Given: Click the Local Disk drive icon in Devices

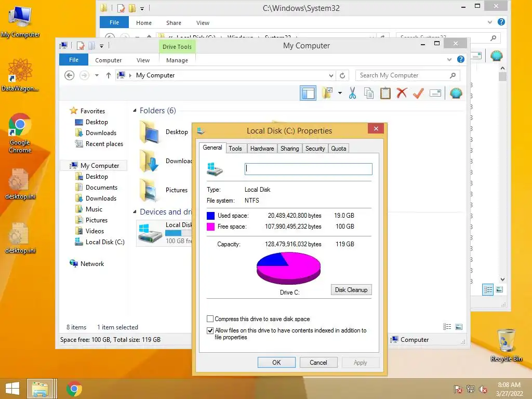Looking at the screenshot, I should (150, 233).
